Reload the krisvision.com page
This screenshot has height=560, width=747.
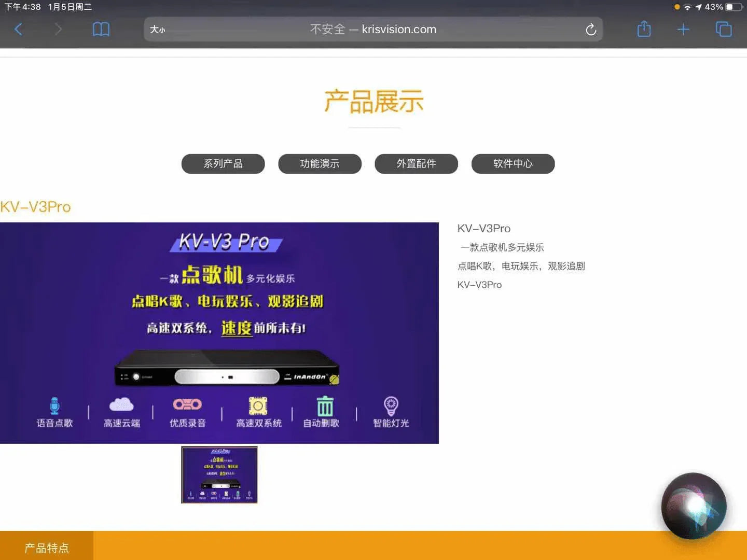coord(590,29)
